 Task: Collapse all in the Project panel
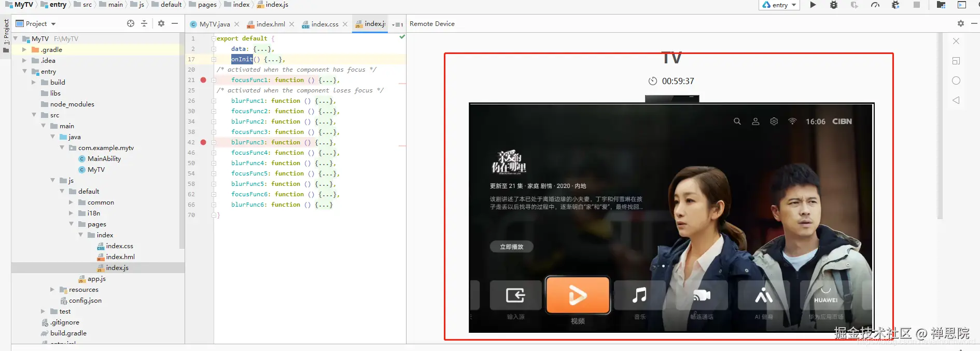[144, 23]
